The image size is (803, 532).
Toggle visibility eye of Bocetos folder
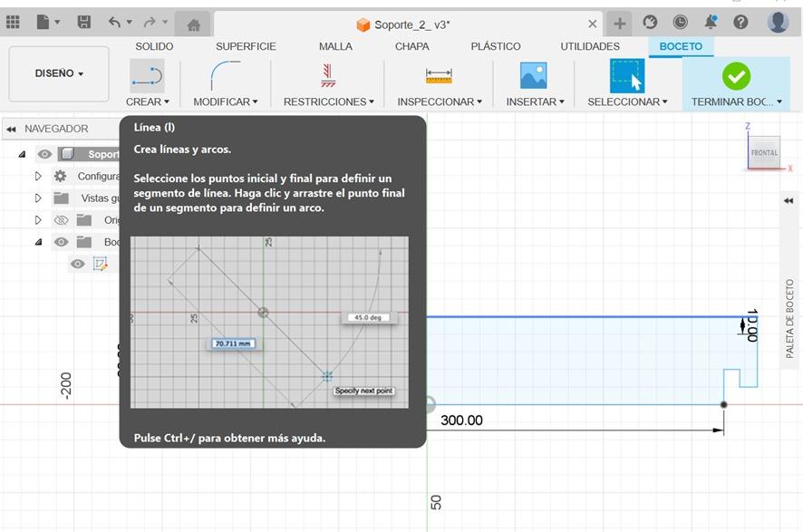[61, 242]
